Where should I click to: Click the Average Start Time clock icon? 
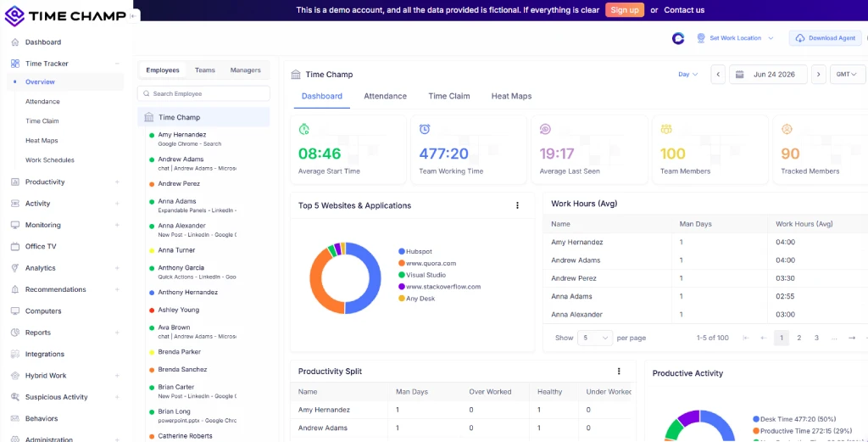point(304,129)
